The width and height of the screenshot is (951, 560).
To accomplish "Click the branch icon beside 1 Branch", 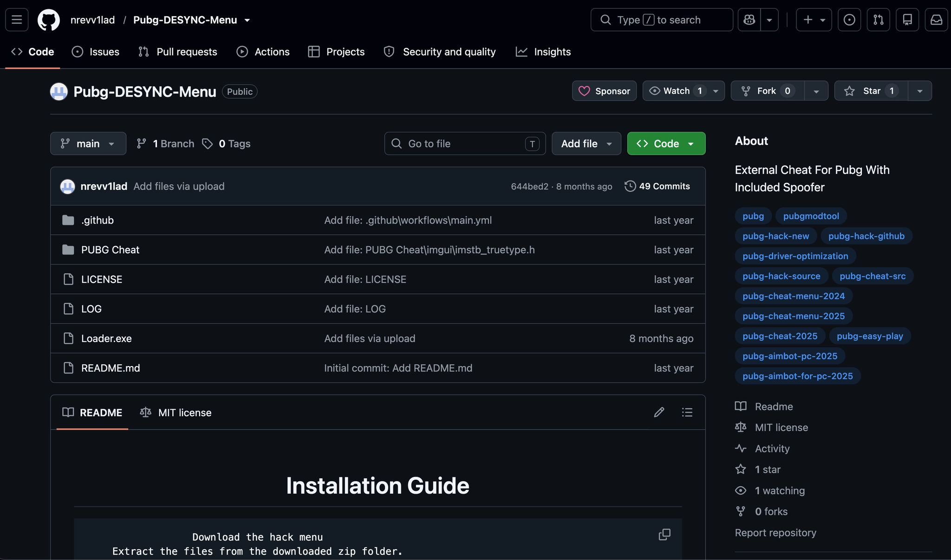I will click(x=142, y=144).
